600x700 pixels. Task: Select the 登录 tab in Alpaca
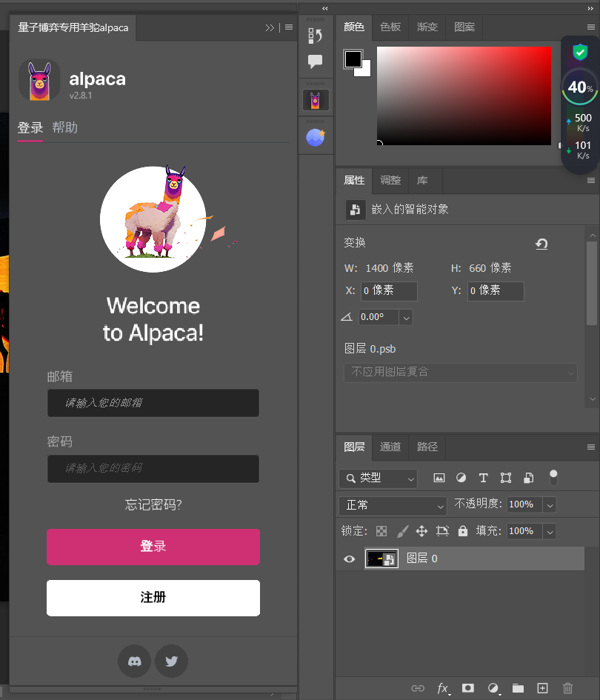pyautogui.click(x=30, y=127)
